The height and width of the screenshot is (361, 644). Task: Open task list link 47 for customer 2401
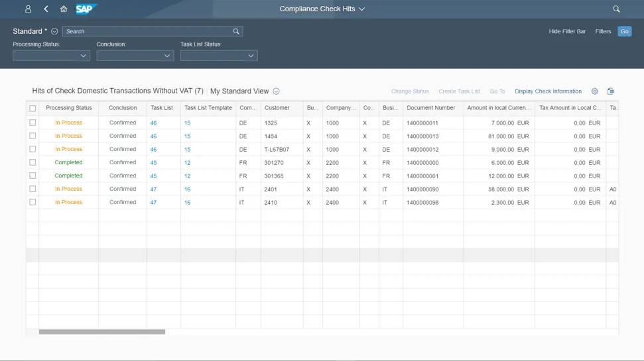click(153, 189)
